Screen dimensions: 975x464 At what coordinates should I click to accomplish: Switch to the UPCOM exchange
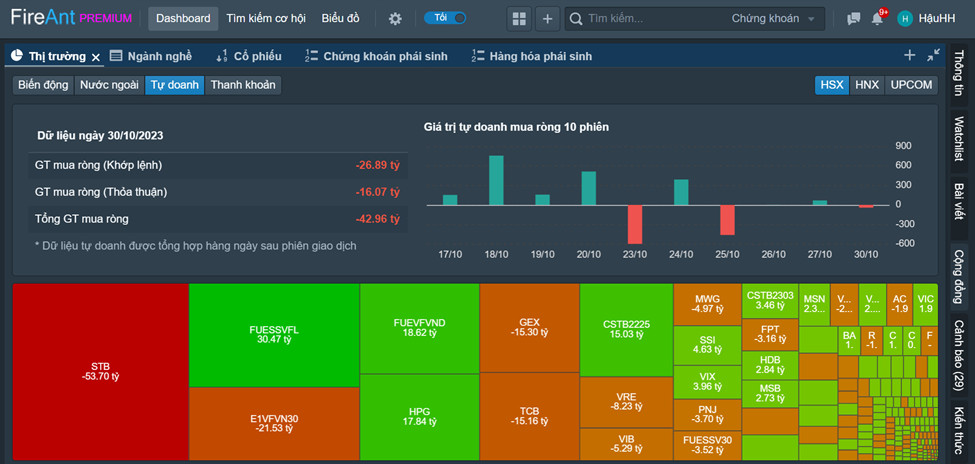coord(911,85)
